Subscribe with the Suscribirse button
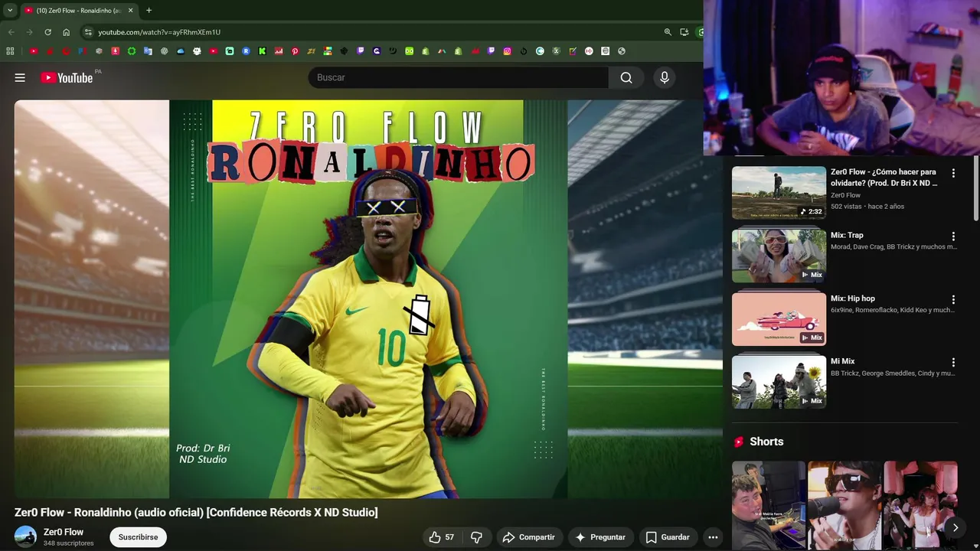 point(138,537)
